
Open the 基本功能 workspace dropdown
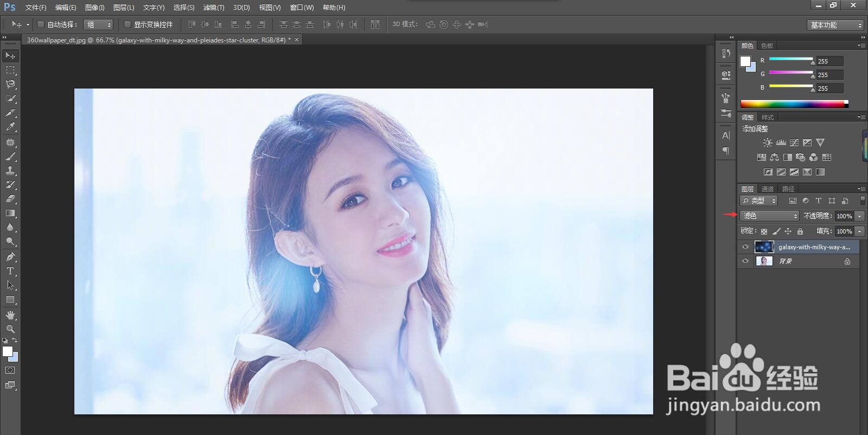835,25
